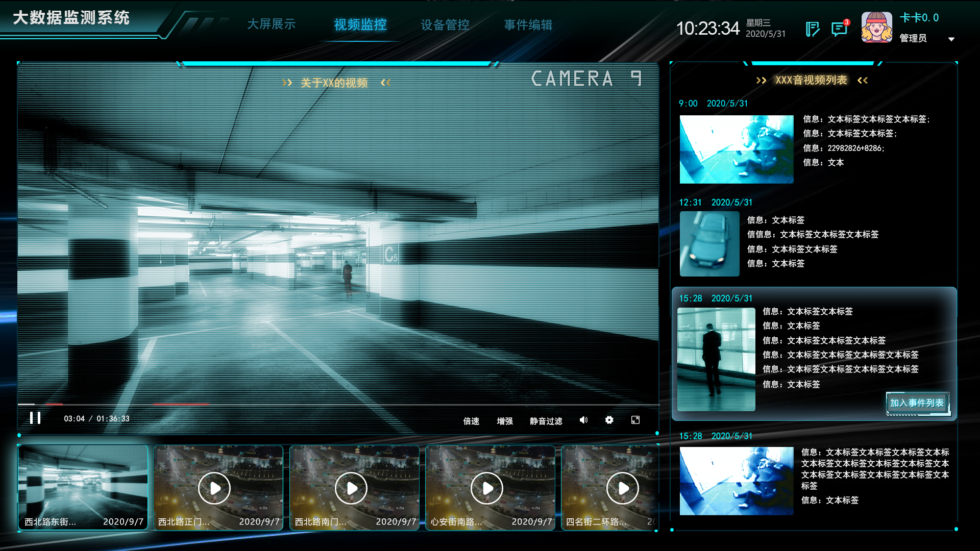Image resolution: width=980 pixels, height=551 pixels.
Task: Select the 9:00 video list thumbnail
Action: [x=736, y=149]
